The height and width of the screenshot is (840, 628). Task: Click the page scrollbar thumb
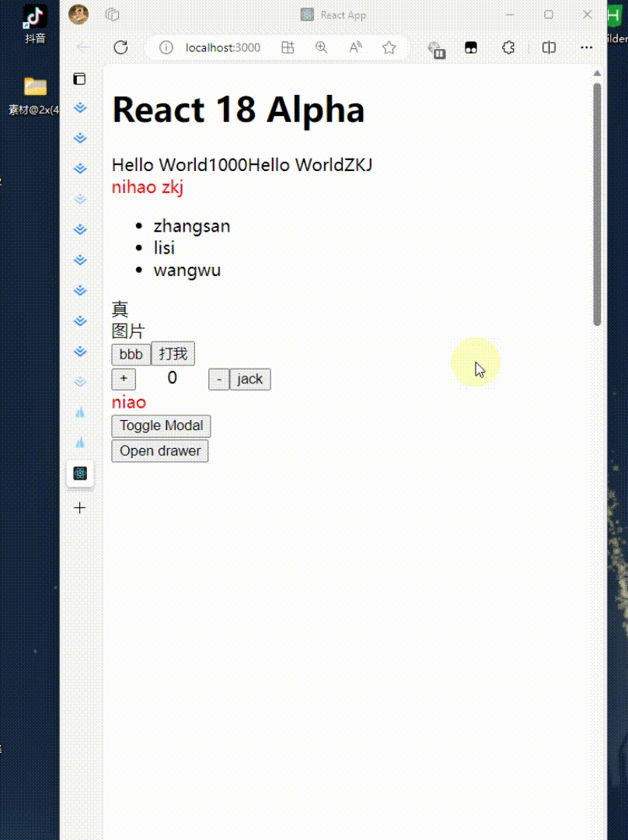point(597,204)
